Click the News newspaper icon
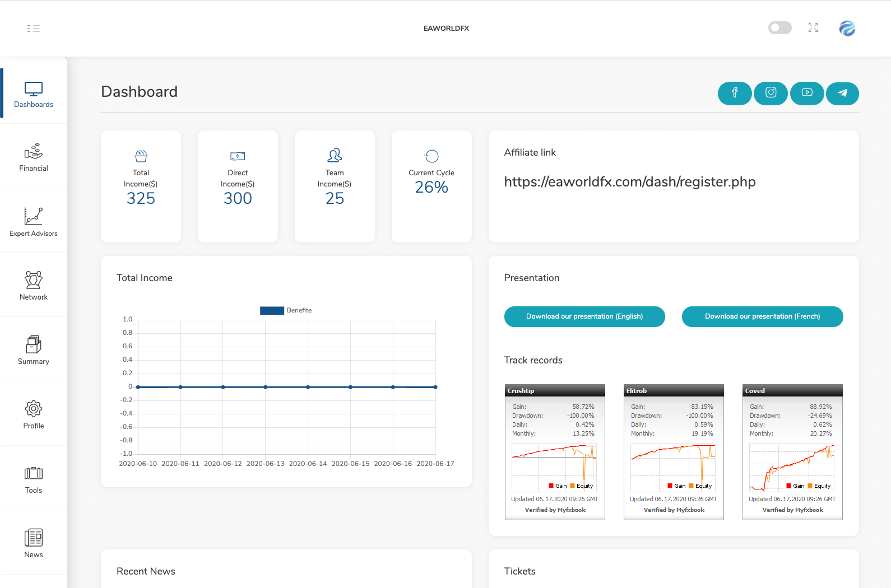Image resolution: width=891 pixels, height=588 pixels. click(x=34, y=538)
